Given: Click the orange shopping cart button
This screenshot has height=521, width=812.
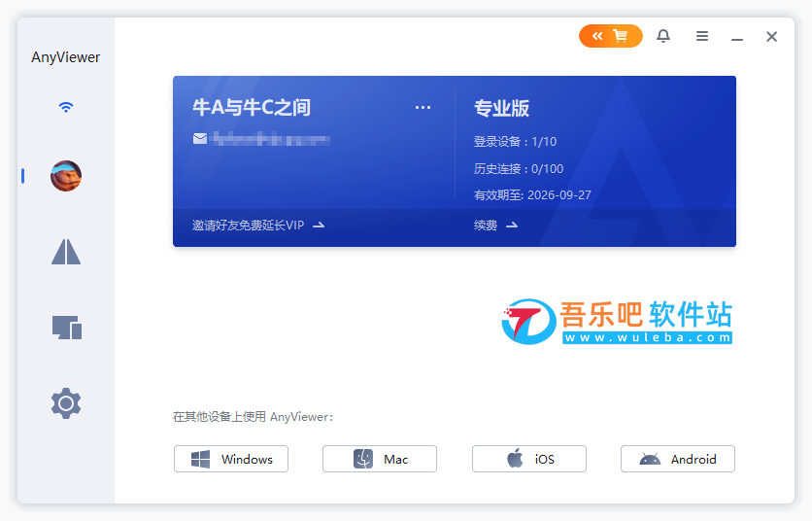Looking at the screenshot, I should (x=611, y=36).
